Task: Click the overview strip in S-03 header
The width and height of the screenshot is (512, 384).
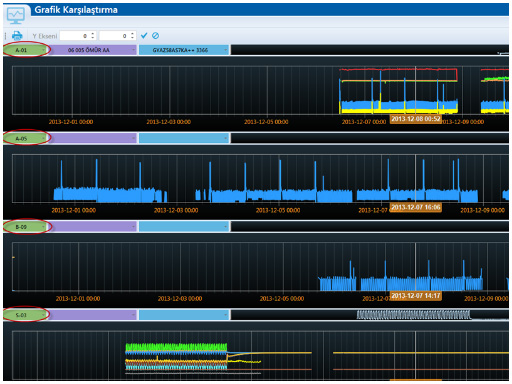Action: click(370, 315)
